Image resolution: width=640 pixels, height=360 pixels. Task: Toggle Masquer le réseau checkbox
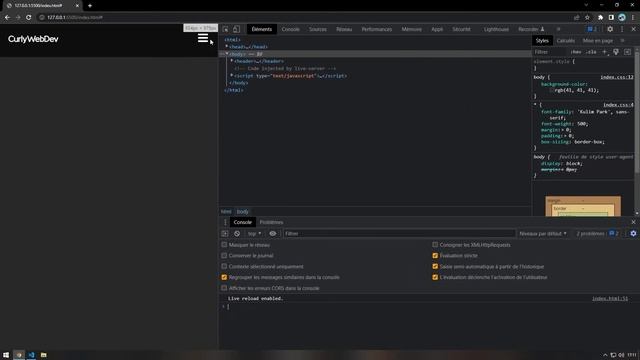(x=224, y=244)
